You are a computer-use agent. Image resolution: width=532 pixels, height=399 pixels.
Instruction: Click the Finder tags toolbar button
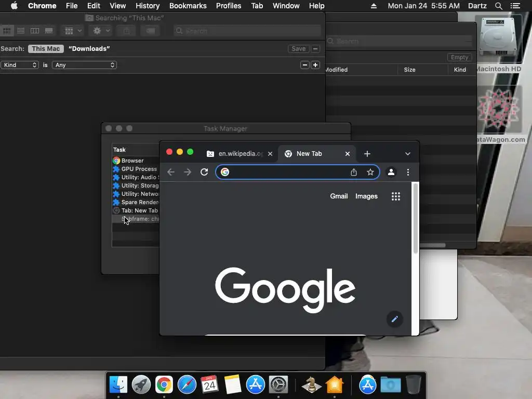point(150,31)
